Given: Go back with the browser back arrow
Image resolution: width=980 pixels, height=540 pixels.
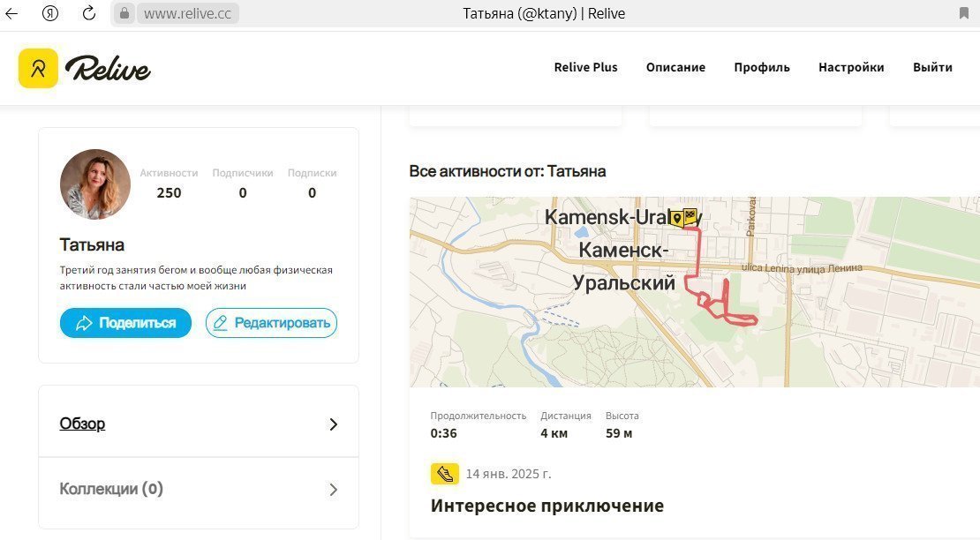Looking at the screenshot, I should tap(11, 13).
